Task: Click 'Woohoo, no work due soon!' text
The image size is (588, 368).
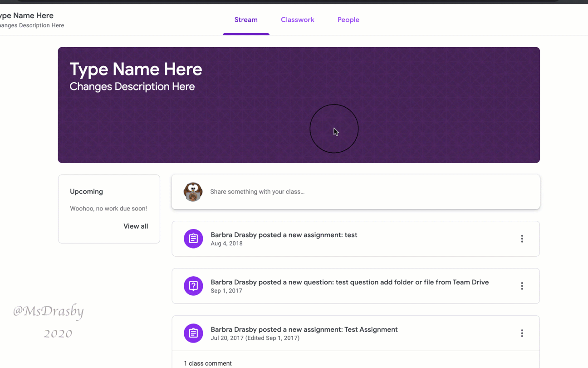Action: point(108,209)
